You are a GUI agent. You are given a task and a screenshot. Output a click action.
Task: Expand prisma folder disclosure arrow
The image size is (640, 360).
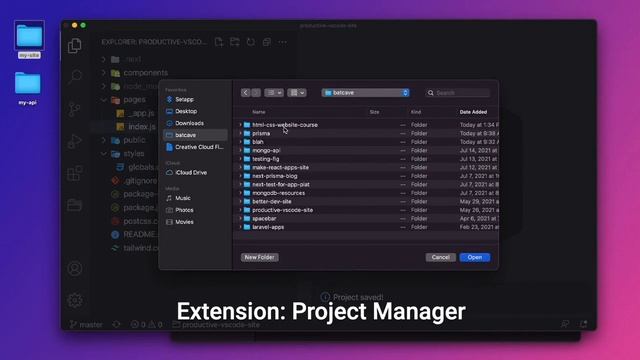coord(240,133)
